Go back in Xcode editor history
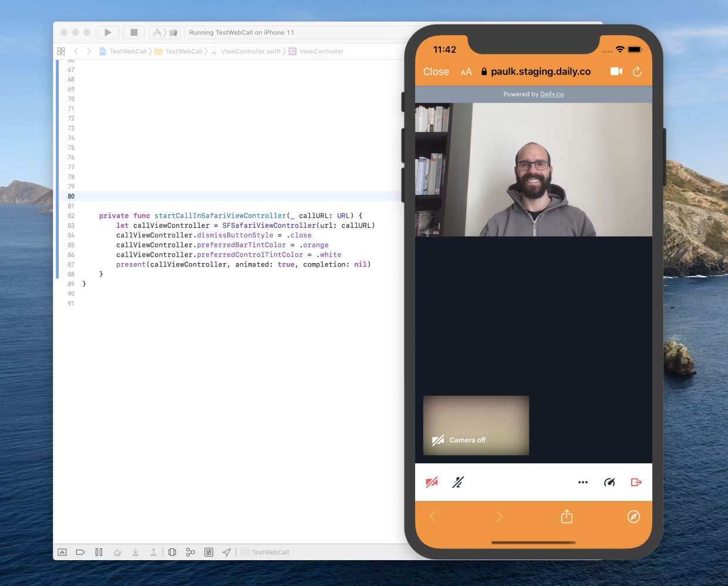Viewport: 728px width, 586px height. pos(76,51)
